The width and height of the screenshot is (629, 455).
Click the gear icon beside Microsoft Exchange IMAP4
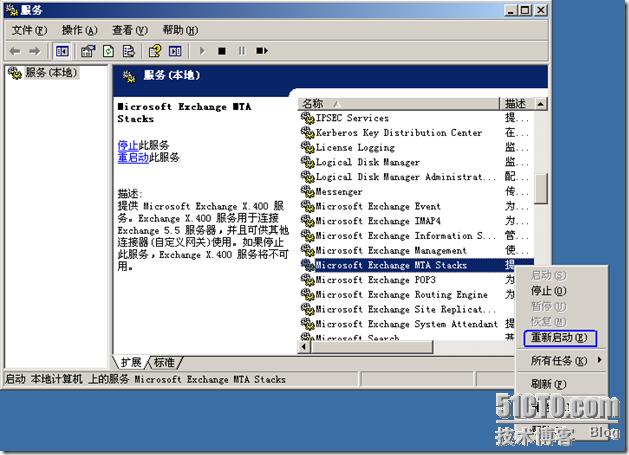[x=307, y=221]
